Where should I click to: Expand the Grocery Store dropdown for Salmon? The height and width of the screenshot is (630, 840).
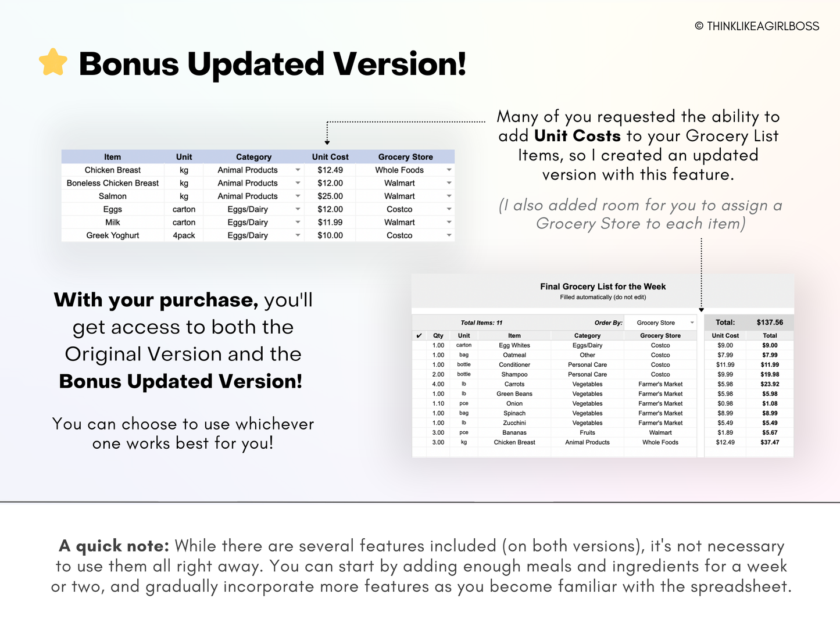coord(449,196)
